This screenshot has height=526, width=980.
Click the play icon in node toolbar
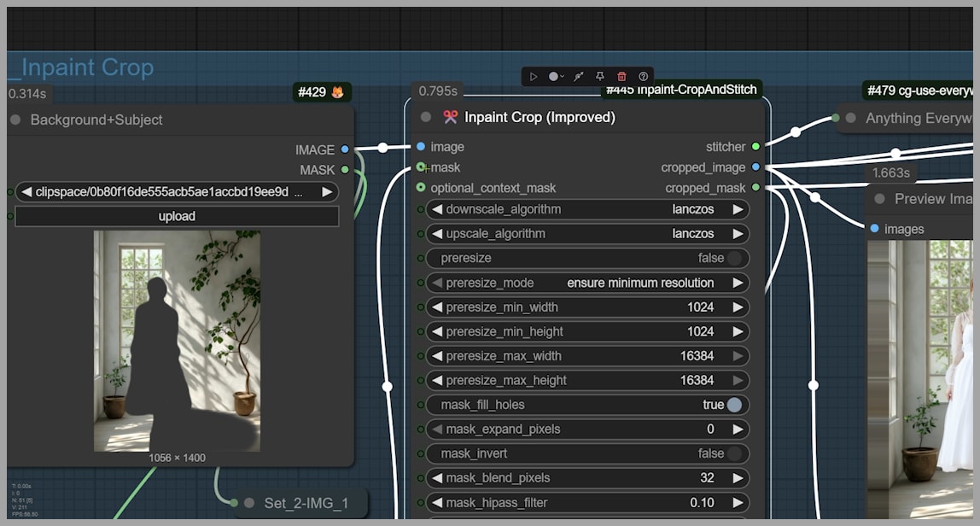coord(534,77)
